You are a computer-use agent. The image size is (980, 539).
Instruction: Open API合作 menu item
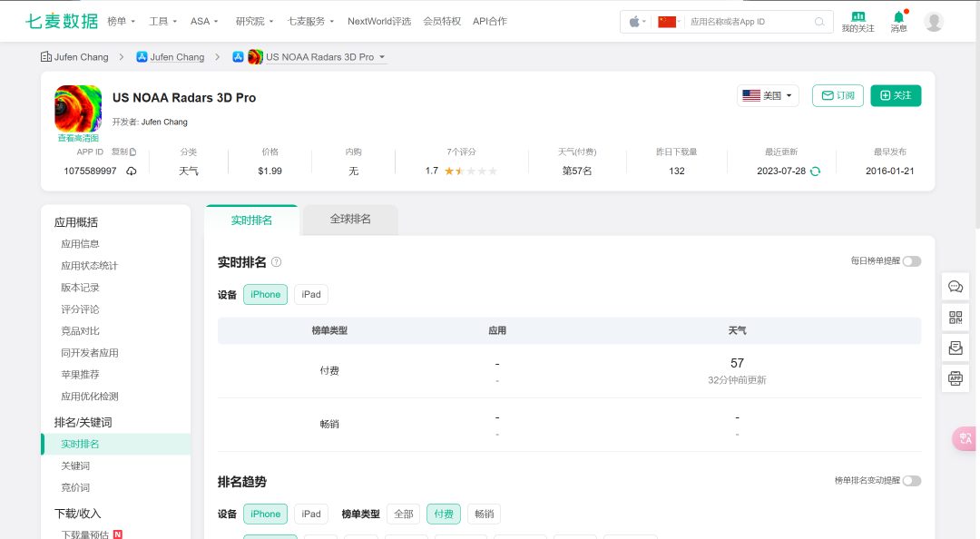490,21
